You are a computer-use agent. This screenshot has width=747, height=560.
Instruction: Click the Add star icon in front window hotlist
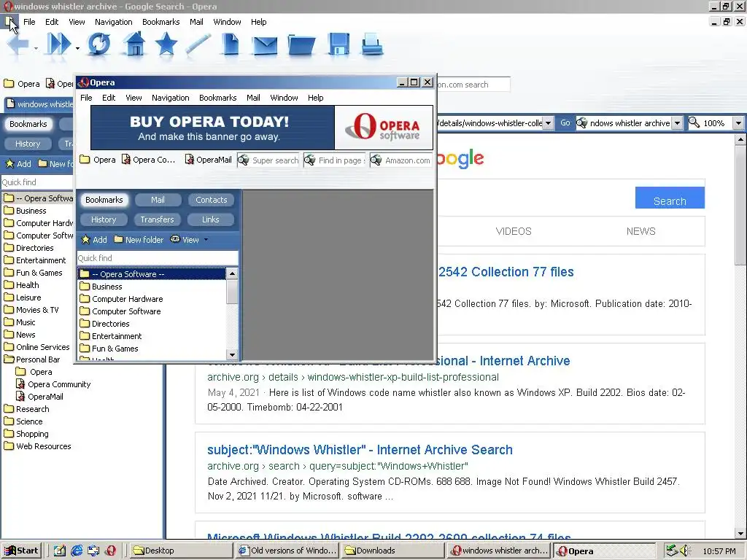point(86,239)
